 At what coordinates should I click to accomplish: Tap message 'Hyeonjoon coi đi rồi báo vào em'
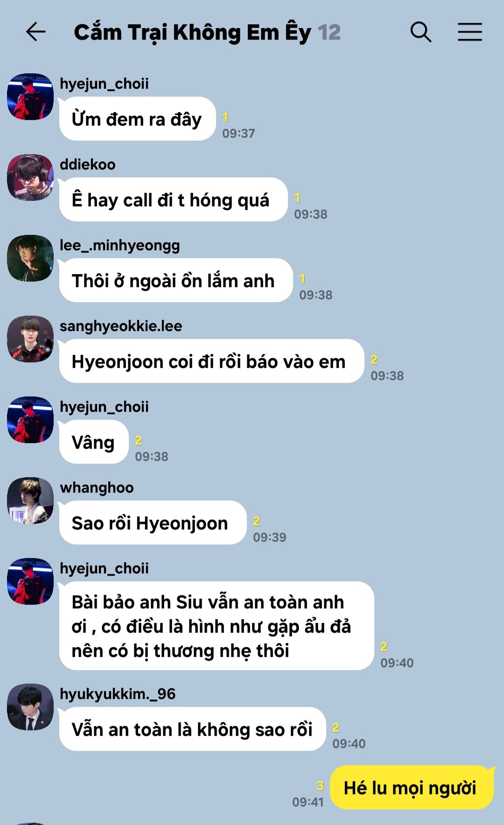(x=211, y=361)
